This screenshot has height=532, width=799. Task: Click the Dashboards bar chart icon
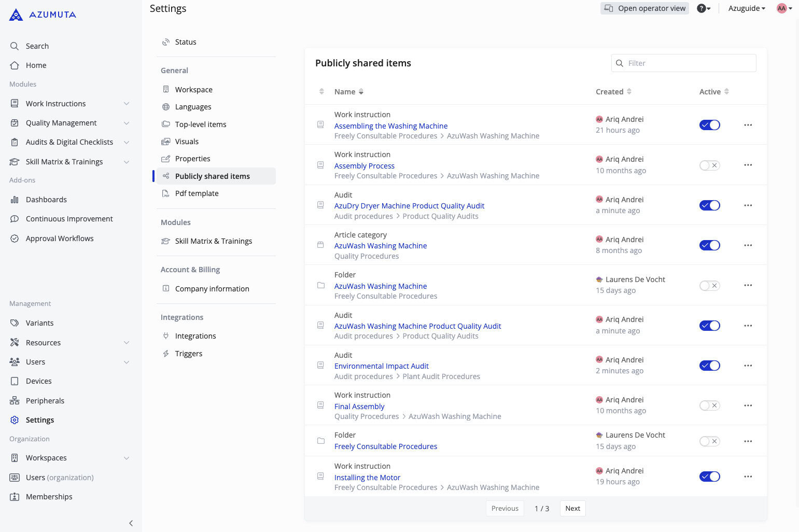(15, 200)
